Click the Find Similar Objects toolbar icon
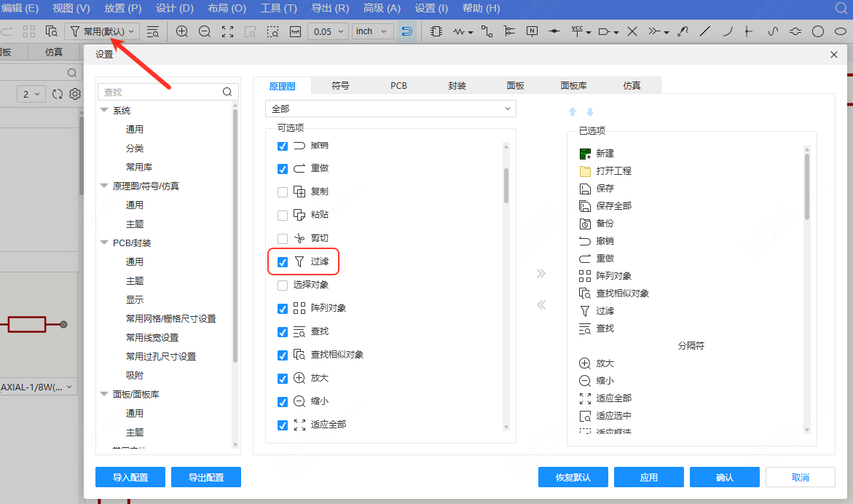Image resolution: width=853 pixels, height=504 pixels. coord(51,31)
